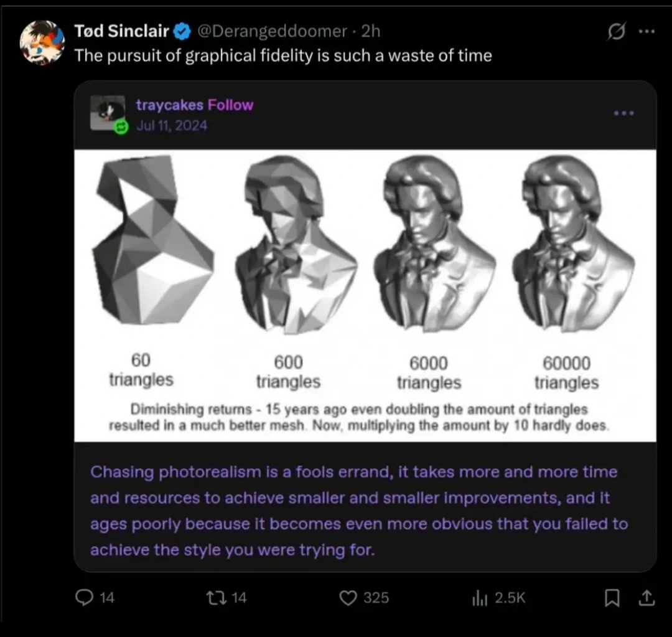Viewport: 672px width, 637px height.
Task: Open the reply icon with 14 comments
Action: pos(85,597)
